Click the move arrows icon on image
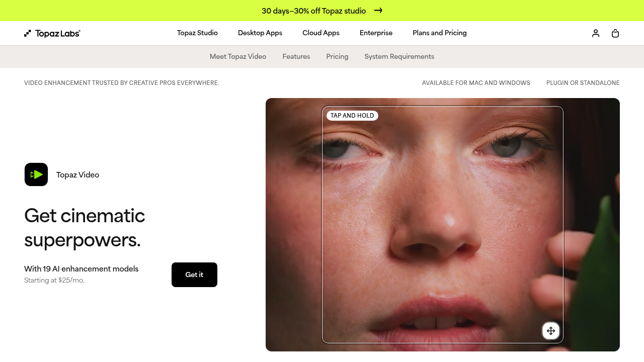Screen dimensions: 644x362 (551, 331)
